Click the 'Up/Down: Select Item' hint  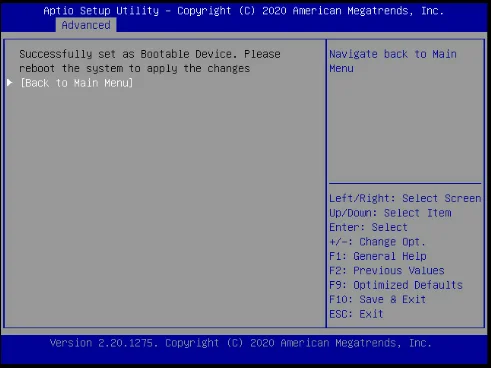click(x=390, y=213)
